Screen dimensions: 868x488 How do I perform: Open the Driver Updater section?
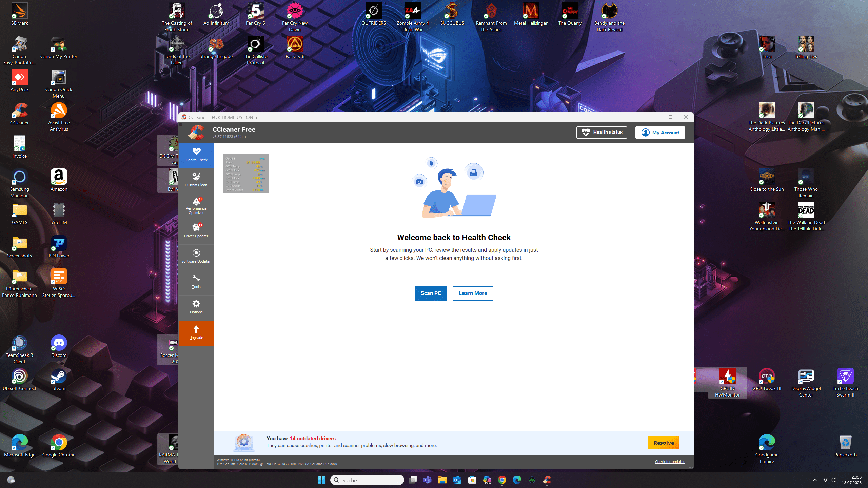pos(196,231)
